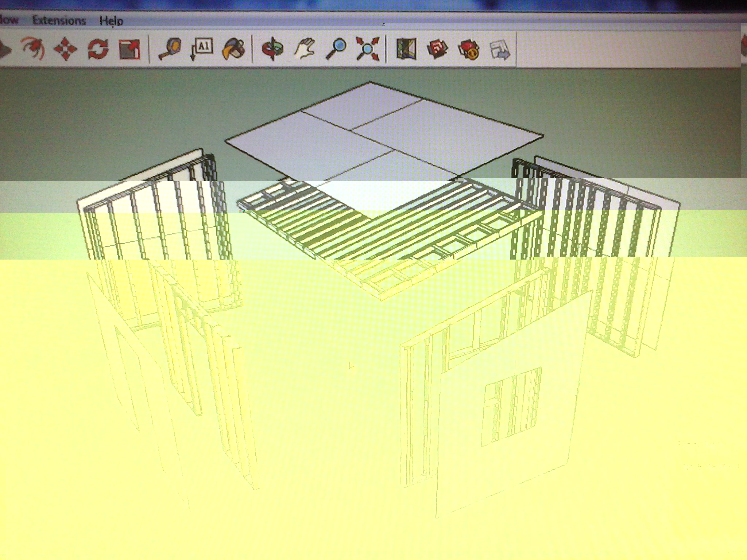747x560 pixels.
Task: Select the Move tool
Action: click(65, 48)
